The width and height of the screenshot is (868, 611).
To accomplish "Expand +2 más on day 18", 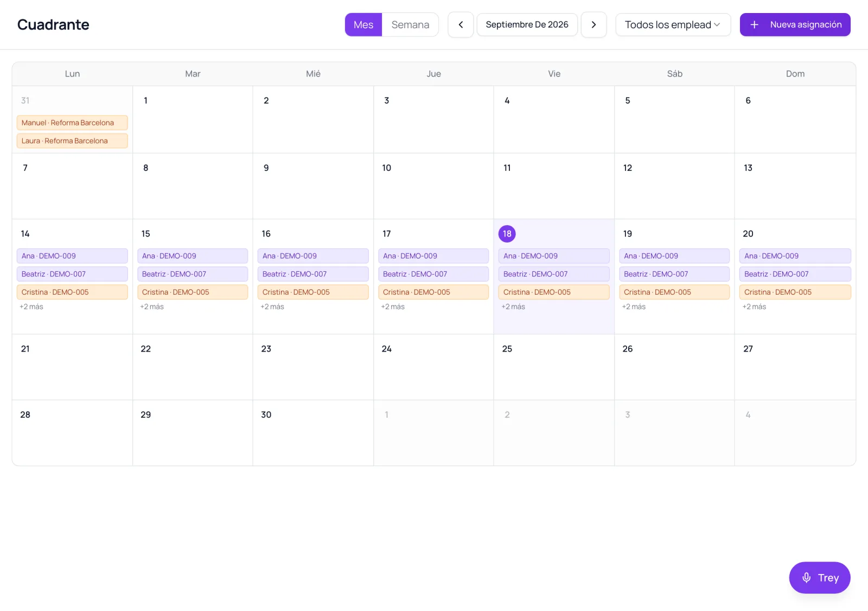I will coord(513,307).
